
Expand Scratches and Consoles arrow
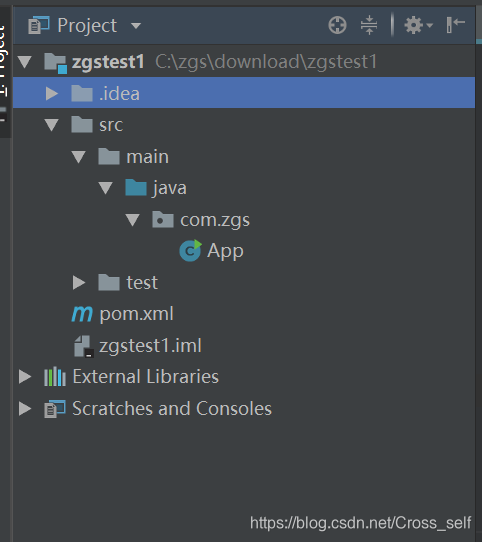(25, 408)
